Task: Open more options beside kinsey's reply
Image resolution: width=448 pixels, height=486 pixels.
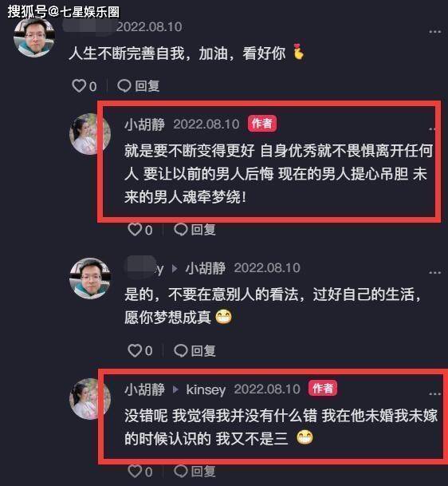Action: [x=434, y=273]
